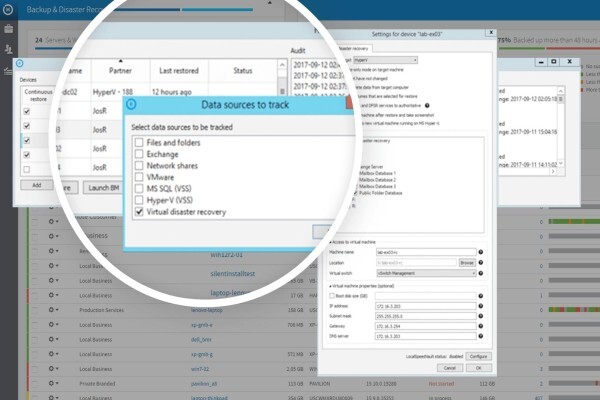Click the DNS server input field
Screen dimensions: 600x400
click(426, 336)
